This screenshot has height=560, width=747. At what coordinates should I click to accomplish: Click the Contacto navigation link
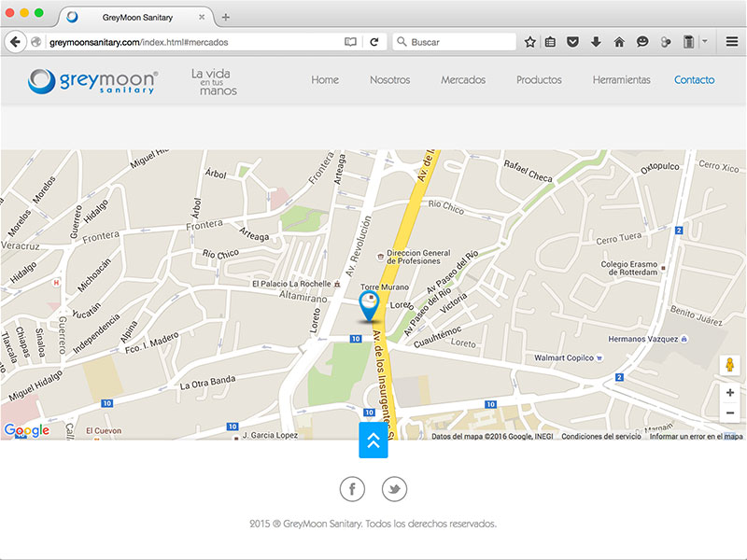pyautogui.click(x=694, y=80)
